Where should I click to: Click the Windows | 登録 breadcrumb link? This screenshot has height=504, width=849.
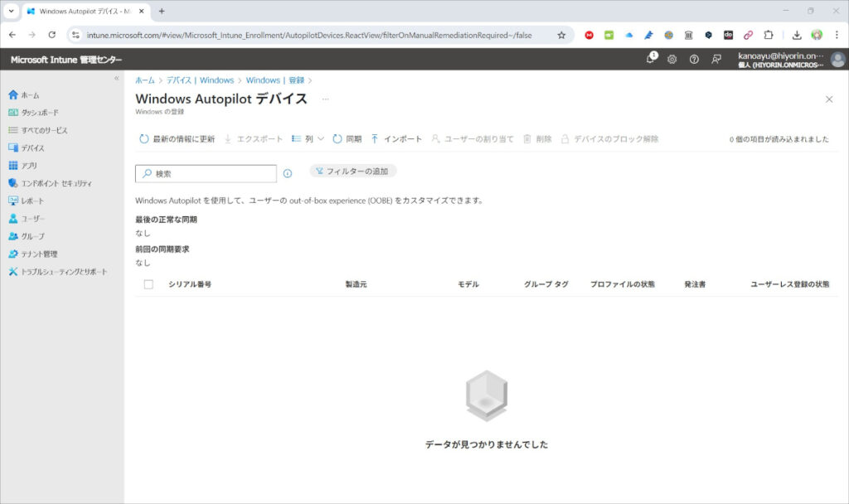coord(275,80)
